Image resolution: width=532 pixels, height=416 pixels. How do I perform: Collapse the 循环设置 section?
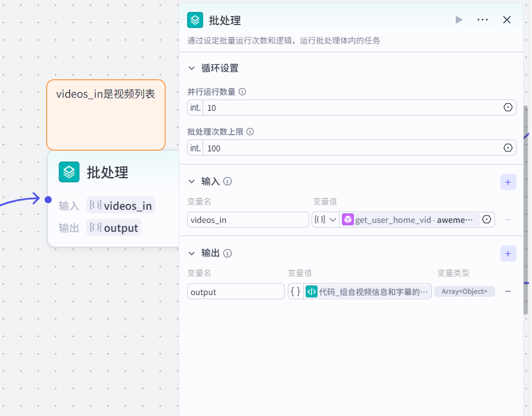pos(192,68)
